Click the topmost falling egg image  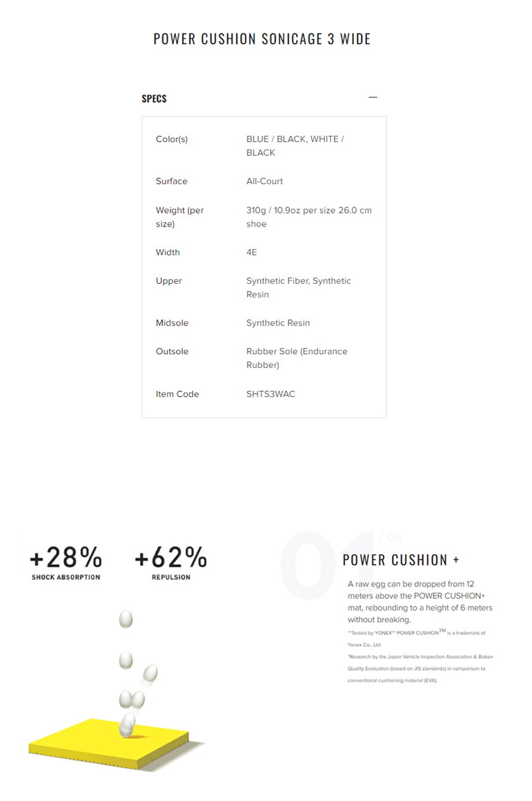(125, 619)
